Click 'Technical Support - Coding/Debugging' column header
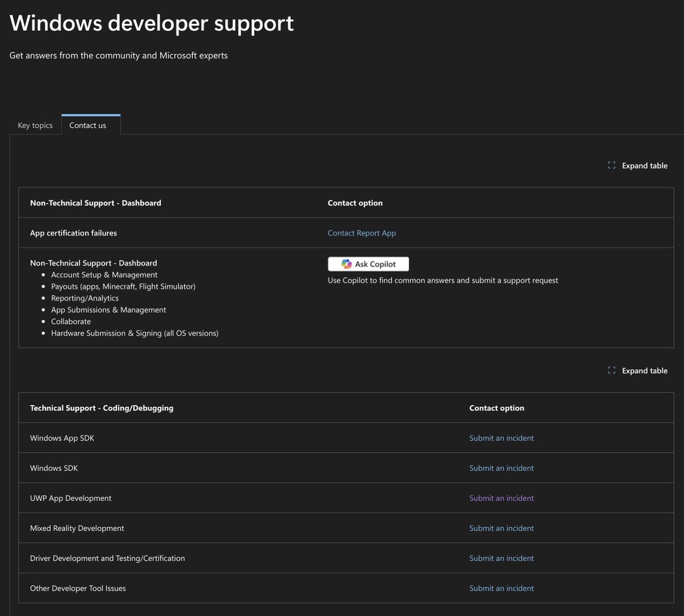Viewport: 684px width, 616px height. [102, 408]
